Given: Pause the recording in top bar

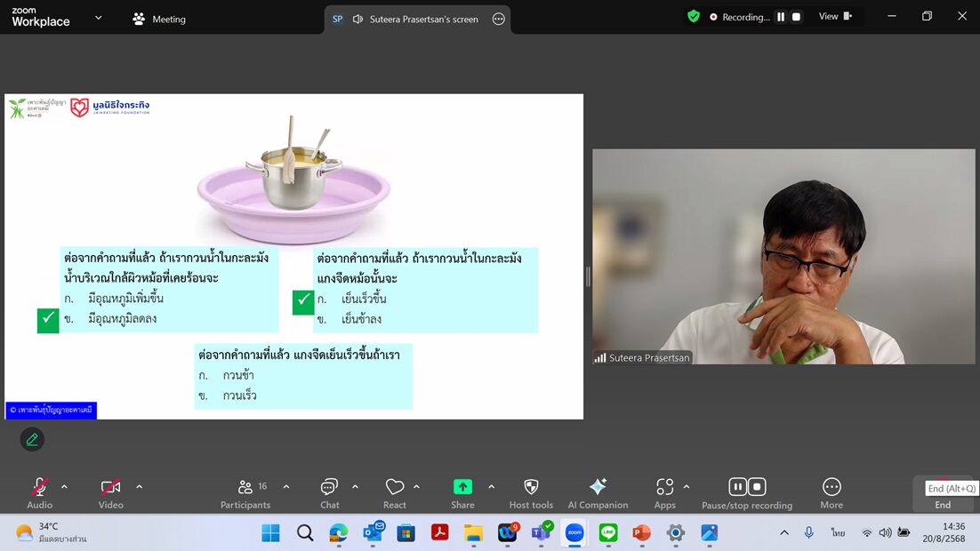Looking at the screenshot, I should click(781, 17).
